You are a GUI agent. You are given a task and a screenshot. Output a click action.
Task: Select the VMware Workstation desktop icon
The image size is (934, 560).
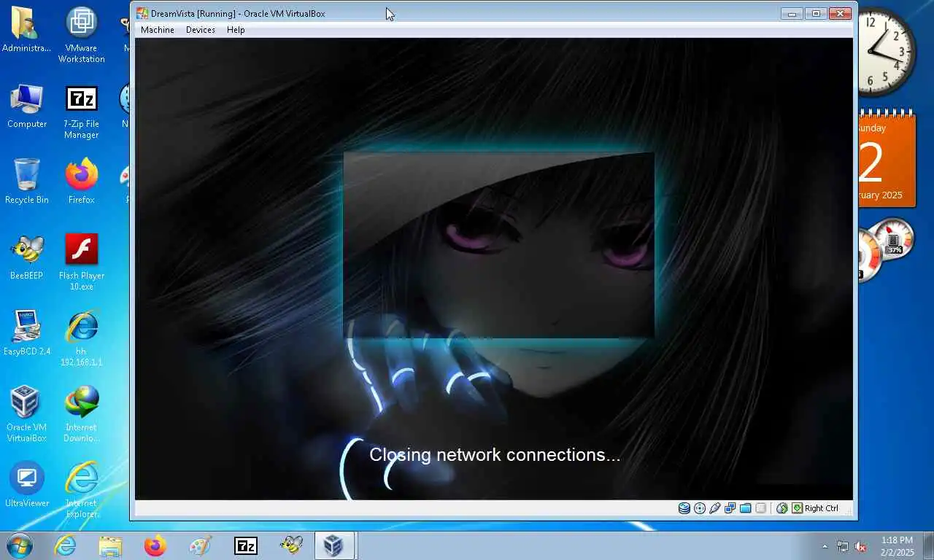click(x=82, y=35)
